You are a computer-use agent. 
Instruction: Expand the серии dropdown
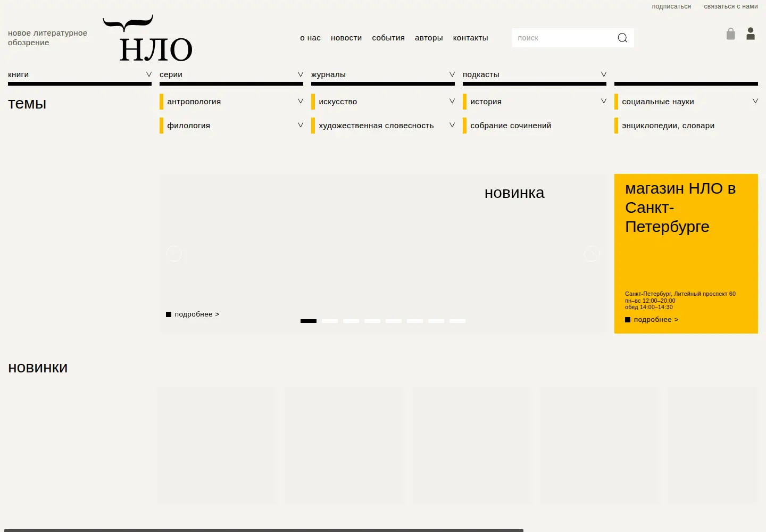[x=301, y=74]
